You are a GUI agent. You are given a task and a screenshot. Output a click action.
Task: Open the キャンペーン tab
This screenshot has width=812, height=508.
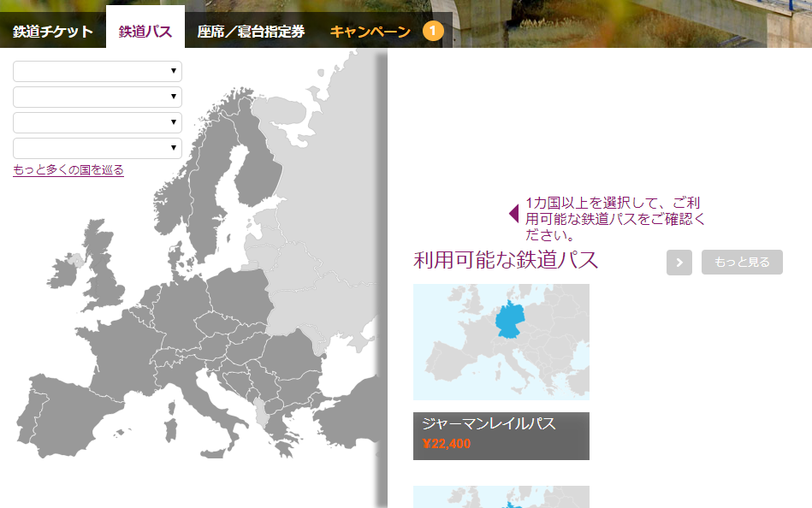click(x=370, y=32)
